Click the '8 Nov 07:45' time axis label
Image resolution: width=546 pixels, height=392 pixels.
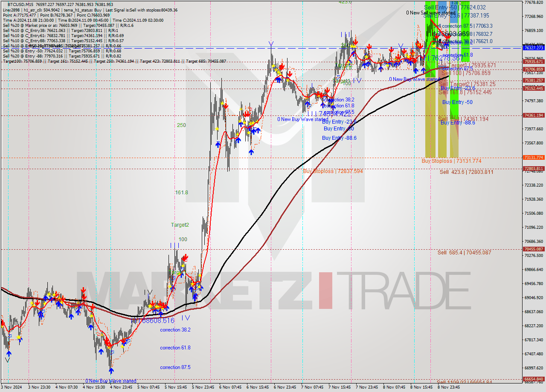coord(395,387)
